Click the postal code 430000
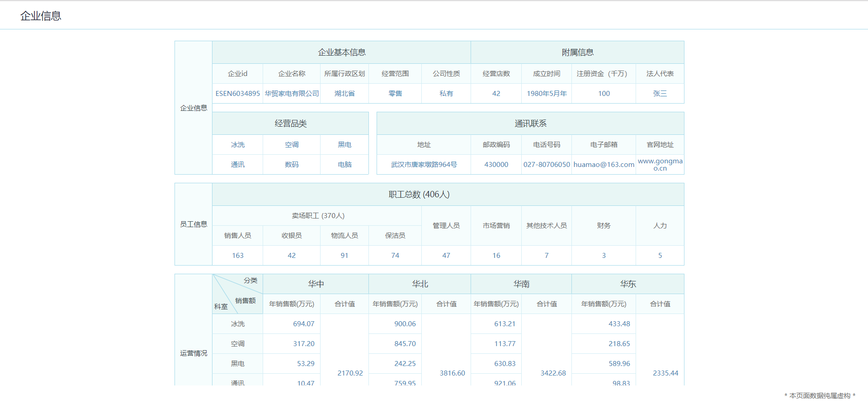868x409 pixels. [496, 165]
